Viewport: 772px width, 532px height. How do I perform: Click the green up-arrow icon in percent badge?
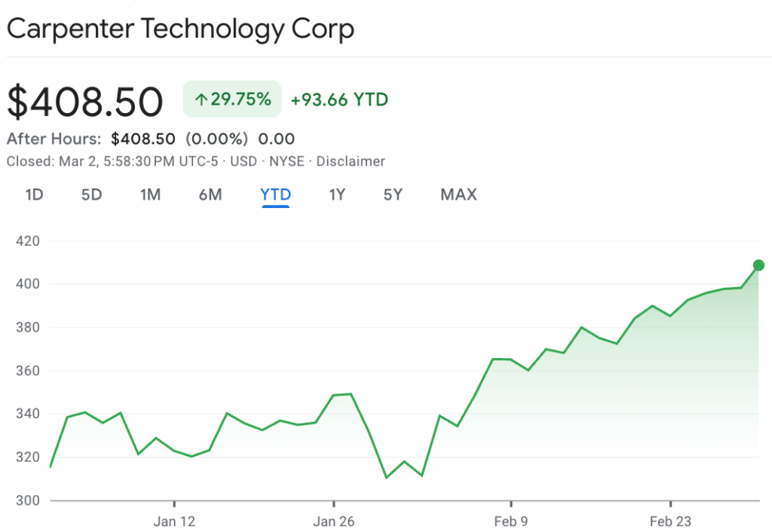(201, 99)
